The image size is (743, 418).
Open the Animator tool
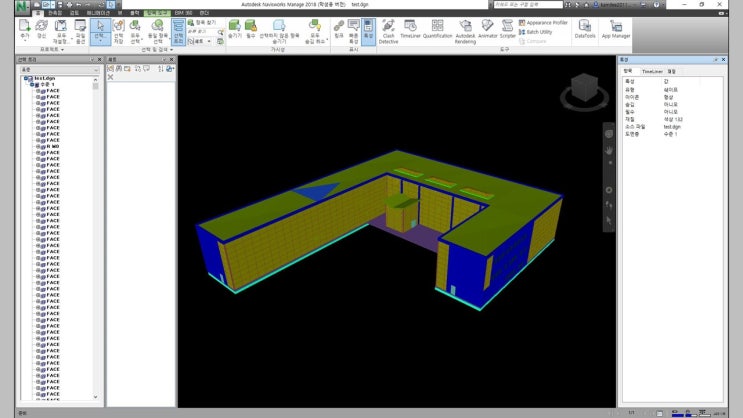click(x=488, y=29)
